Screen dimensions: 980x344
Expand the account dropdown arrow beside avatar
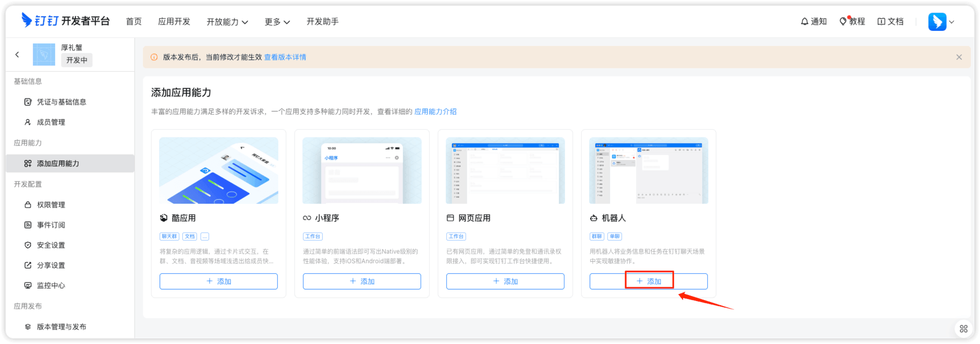coord(952,22)
